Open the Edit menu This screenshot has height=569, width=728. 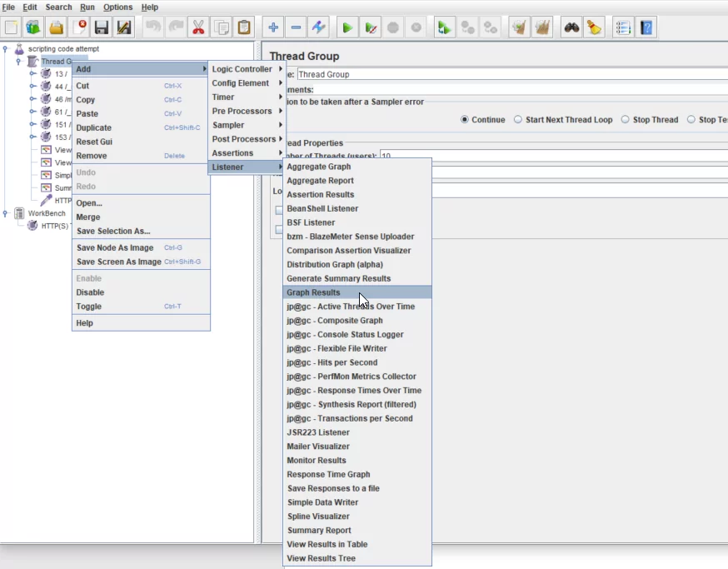pyautogui.click(x=30, y=7)
